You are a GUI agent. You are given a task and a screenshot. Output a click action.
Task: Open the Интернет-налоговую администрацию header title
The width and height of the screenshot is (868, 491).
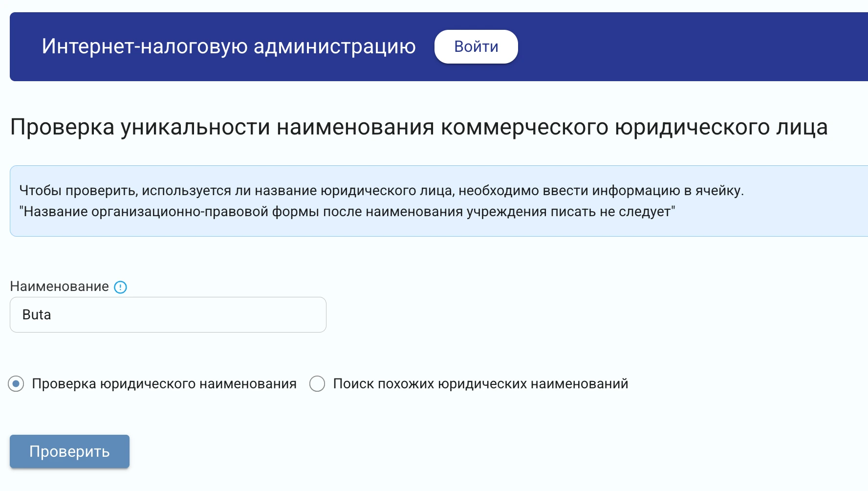[x=229, y=46]
